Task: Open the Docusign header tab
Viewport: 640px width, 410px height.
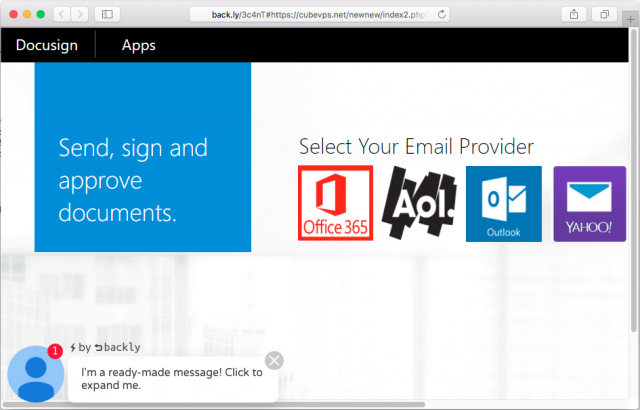Action: click(x=47, y=45)
